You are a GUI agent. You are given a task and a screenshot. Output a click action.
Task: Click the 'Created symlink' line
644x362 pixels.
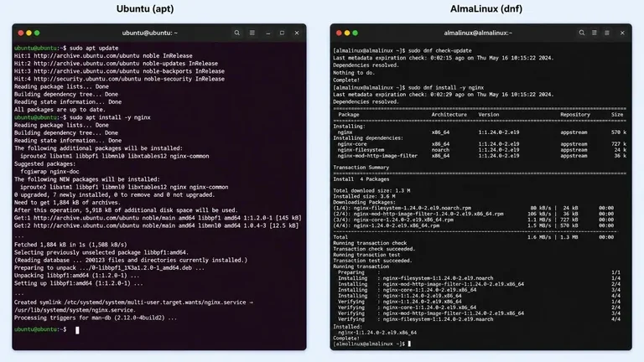point(133,303)
